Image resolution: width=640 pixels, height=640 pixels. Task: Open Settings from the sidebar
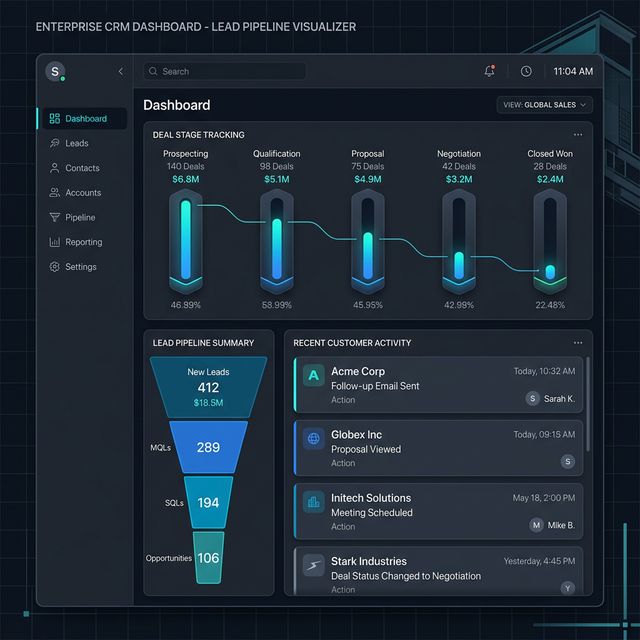(x=80, y=267)
